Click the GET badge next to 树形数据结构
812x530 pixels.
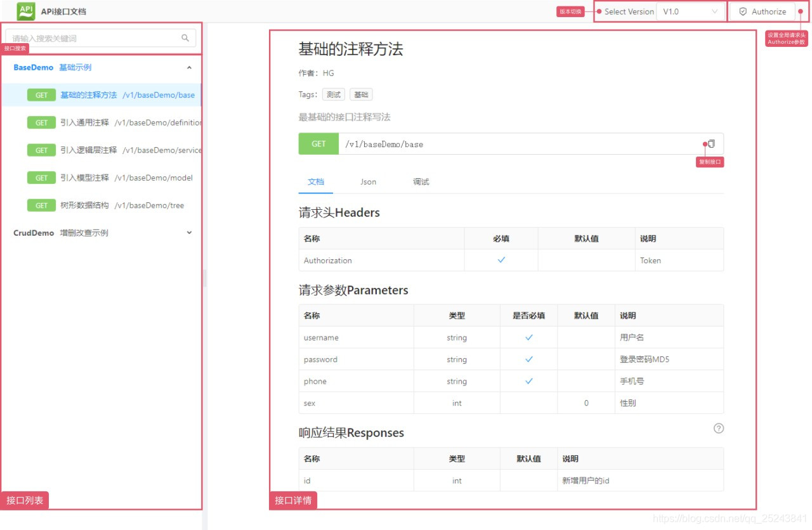(41, 205)
